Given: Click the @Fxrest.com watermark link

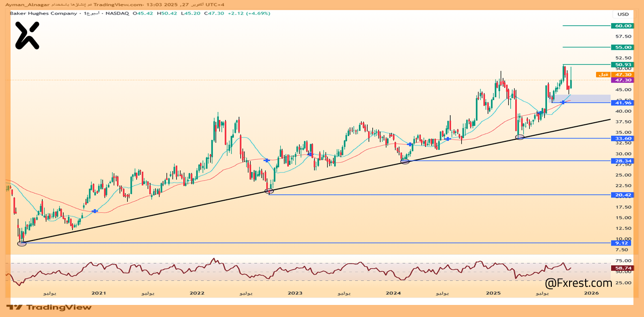Looking at the screenshot, I should 578,283.
